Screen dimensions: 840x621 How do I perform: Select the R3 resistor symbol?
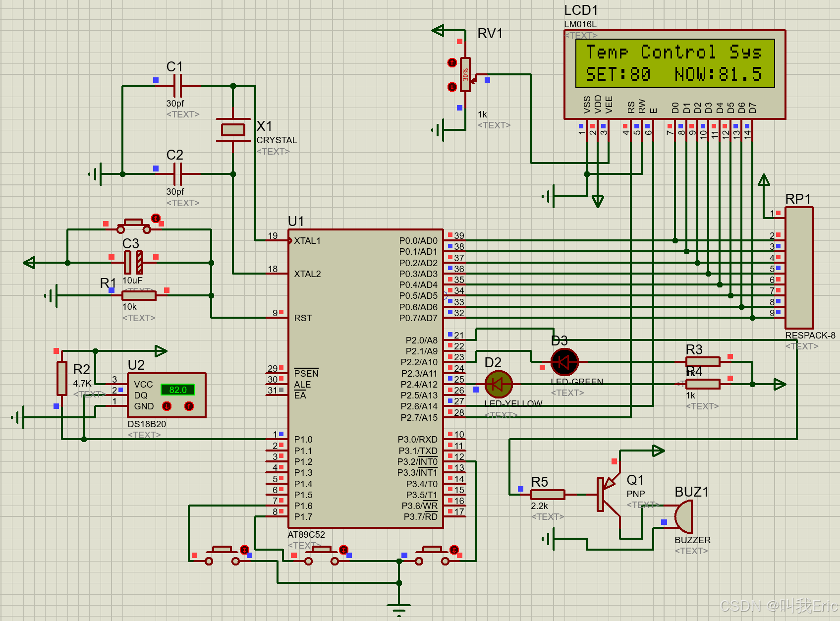coord(703,362)
